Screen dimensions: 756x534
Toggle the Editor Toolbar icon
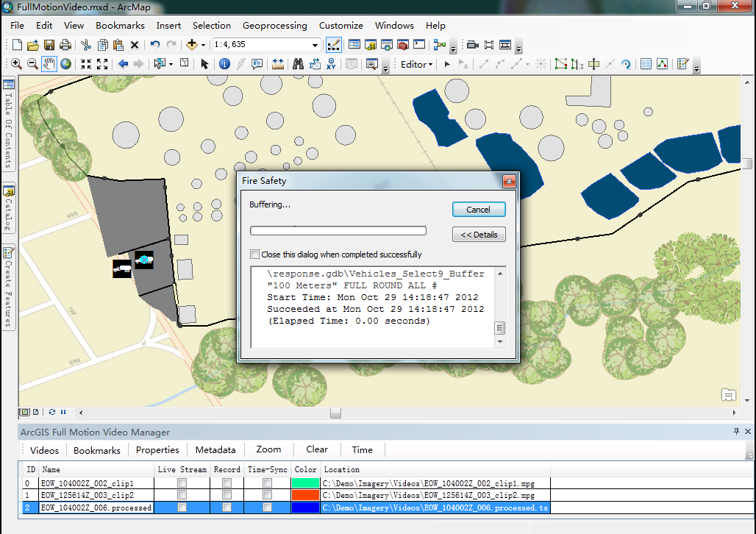click(334, 45)
